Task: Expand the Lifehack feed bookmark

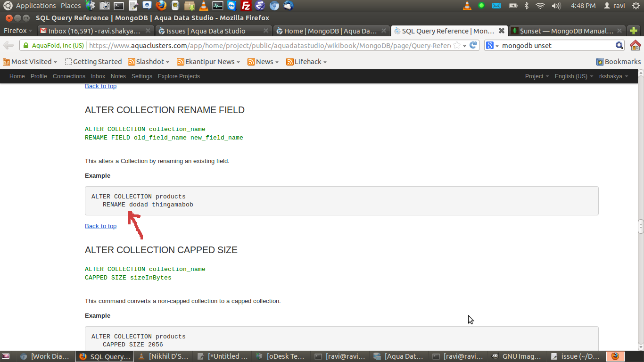Action: coord(307,62)
